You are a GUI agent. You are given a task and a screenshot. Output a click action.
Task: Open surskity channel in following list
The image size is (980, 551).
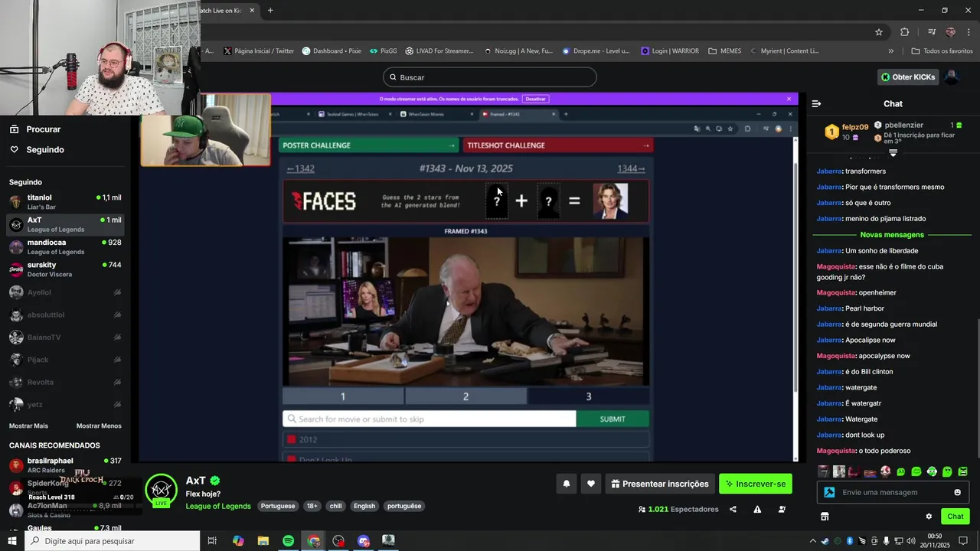pyautogui.click(x=66, y=269)
